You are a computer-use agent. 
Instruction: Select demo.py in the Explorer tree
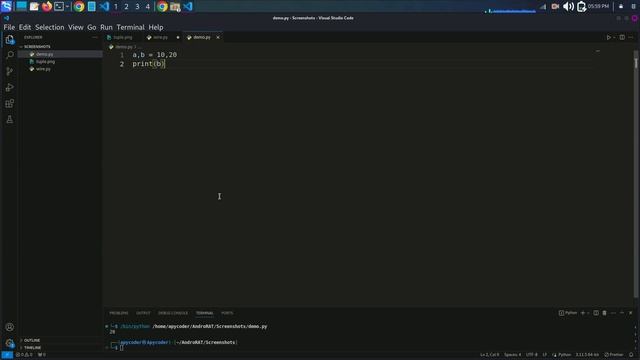(60, 54)
